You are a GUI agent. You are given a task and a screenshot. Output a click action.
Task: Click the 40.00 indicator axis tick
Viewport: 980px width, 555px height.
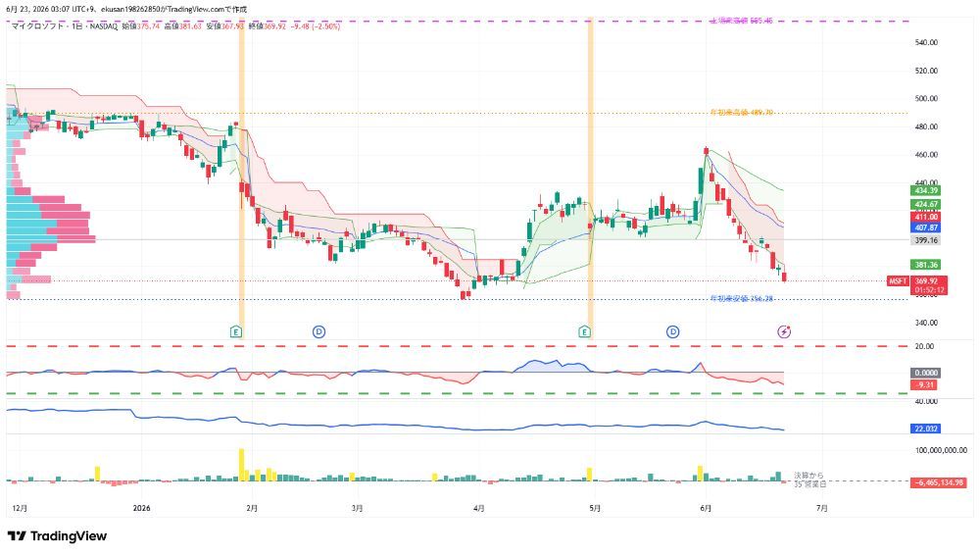coord(927,401)
